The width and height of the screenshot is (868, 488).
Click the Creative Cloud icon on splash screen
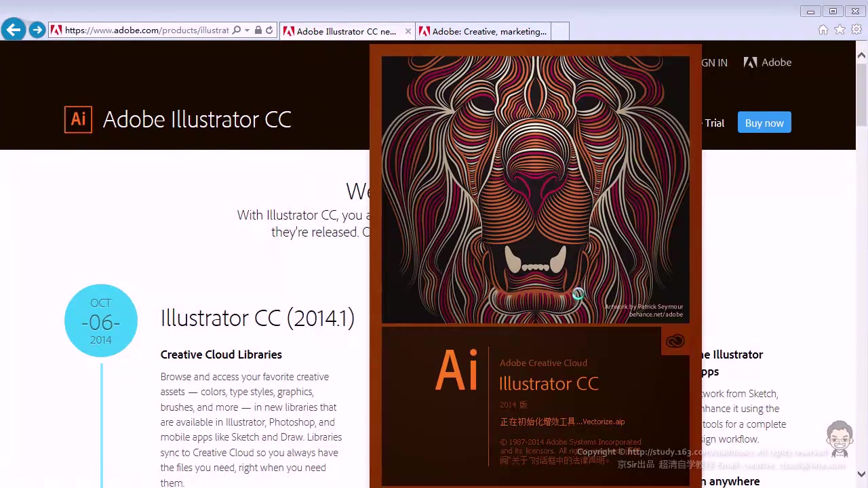(x=675, y=342)
